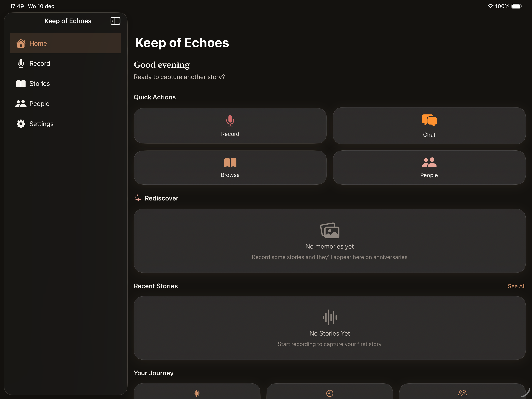Viewport: 532px width, 399px height.
Task: Open the Your Journey clock stat card
Action: tap(330, 391)
